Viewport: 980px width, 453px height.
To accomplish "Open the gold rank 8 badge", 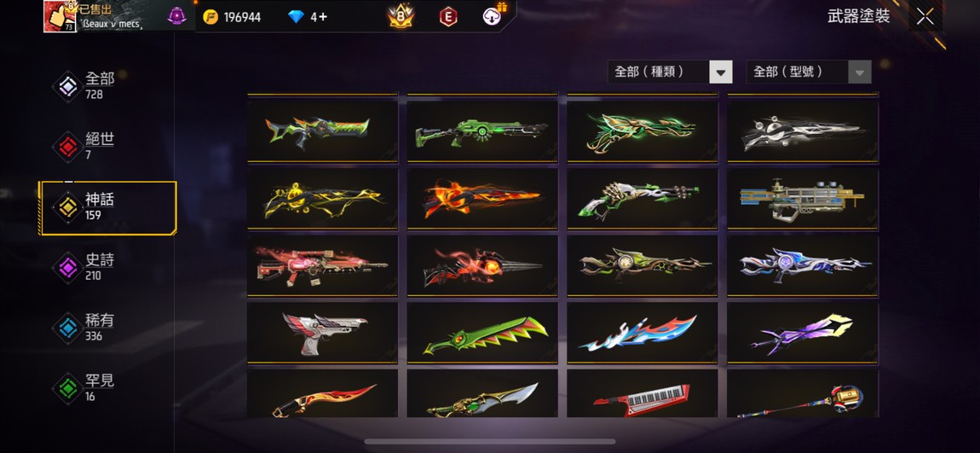I will click(x=401, y=16).
